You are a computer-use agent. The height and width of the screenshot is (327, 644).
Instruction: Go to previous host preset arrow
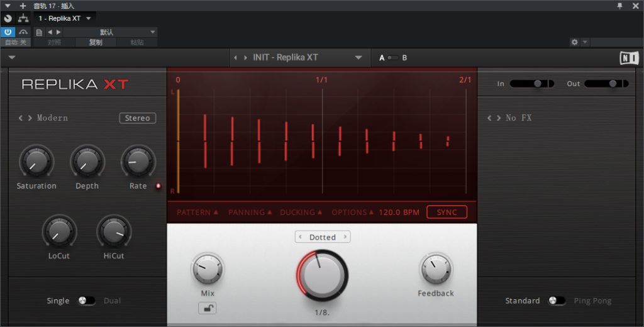coord(50,32)
